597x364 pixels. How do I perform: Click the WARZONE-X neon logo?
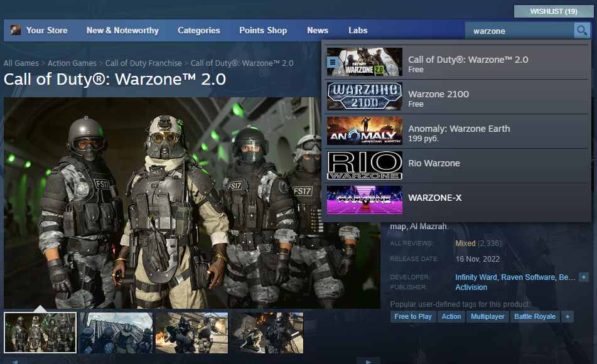365,200
